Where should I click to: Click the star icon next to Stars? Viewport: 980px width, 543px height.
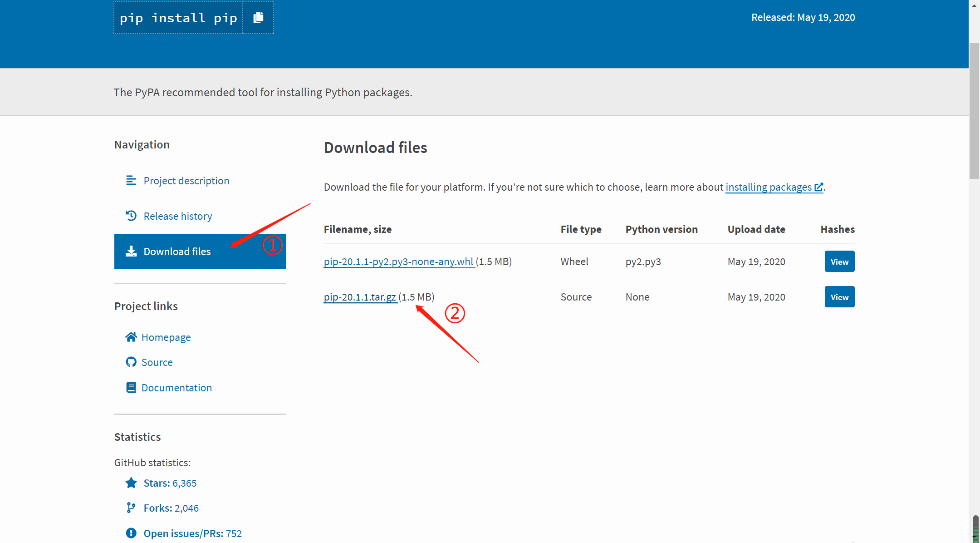tap(131, 483)
